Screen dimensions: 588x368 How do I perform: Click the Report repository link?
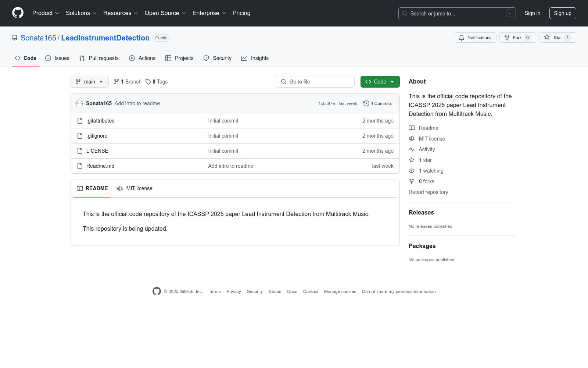point(429,192)
